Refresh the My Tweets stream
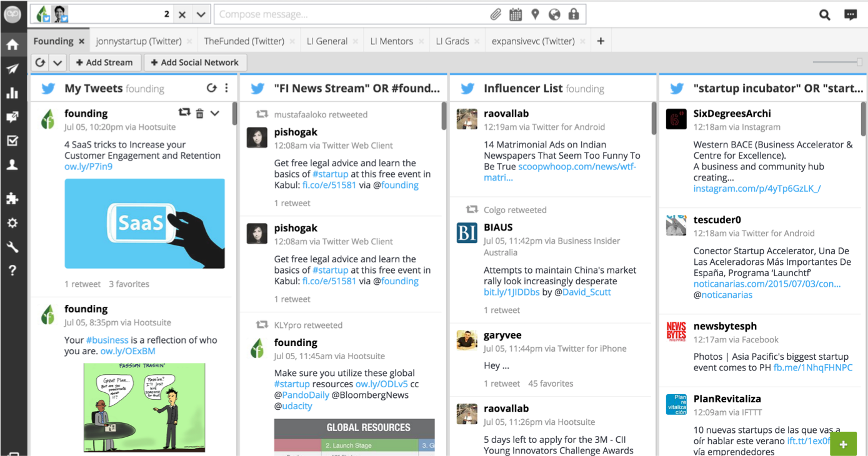The image size is (868, 456). pyautogui.click(x=211, y=88)
